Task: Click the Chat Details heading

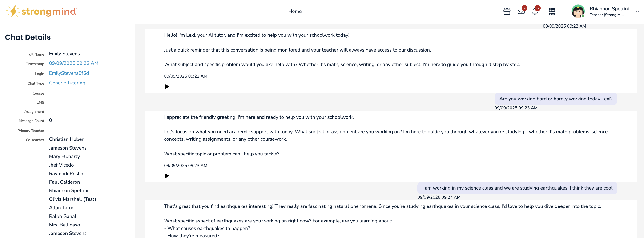Action: point(28,37)
